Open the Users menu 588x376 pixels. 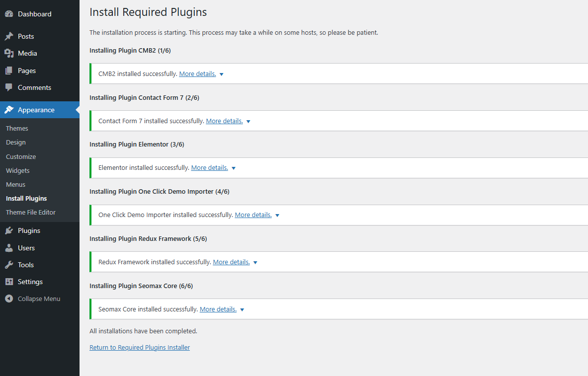(x=26, y=248)
